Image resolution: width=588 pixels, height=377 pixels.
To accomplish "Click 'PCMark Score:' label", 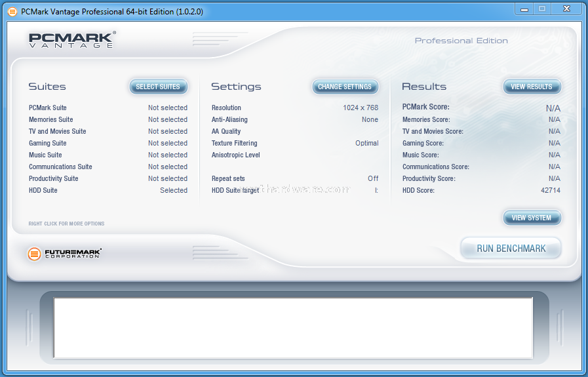I will (x=425, y=107).
